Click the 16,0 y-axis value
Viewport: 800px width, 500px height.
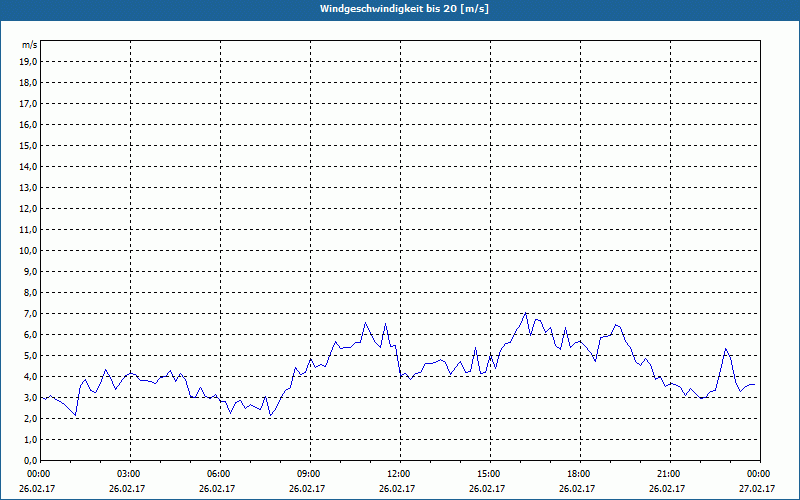click(28, 124)
